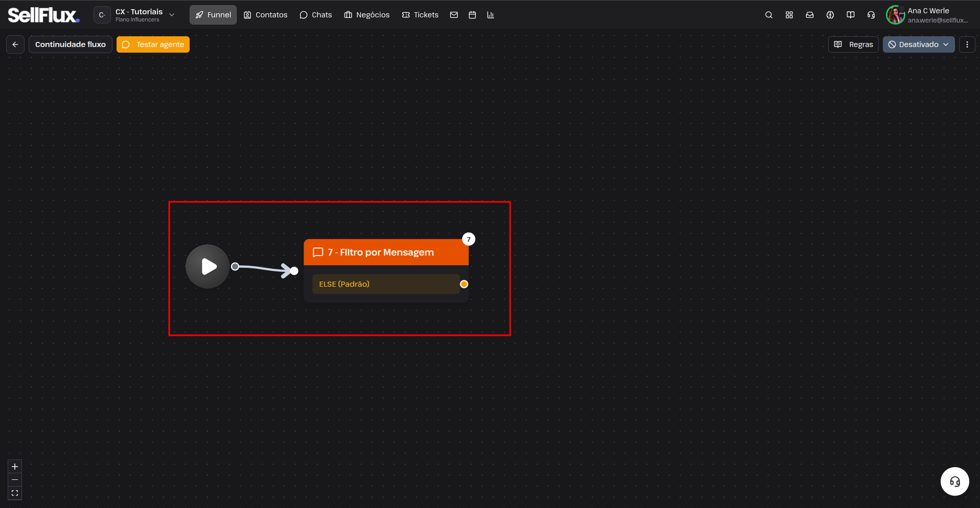Expand the CX - Tutoriais workspace selector
Viewport: 980px width, 508px height.
[x=135, y=15]
